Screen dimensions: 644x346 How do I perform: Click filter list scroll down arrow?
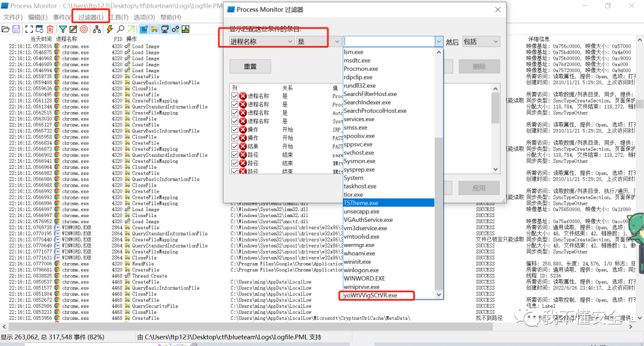tap(496, 169)
